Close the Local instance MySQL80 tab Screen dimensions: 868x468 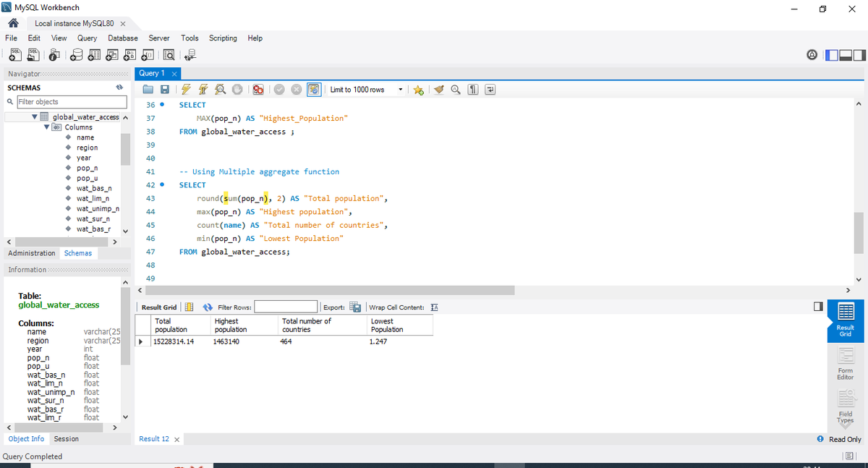pos(123,24)
